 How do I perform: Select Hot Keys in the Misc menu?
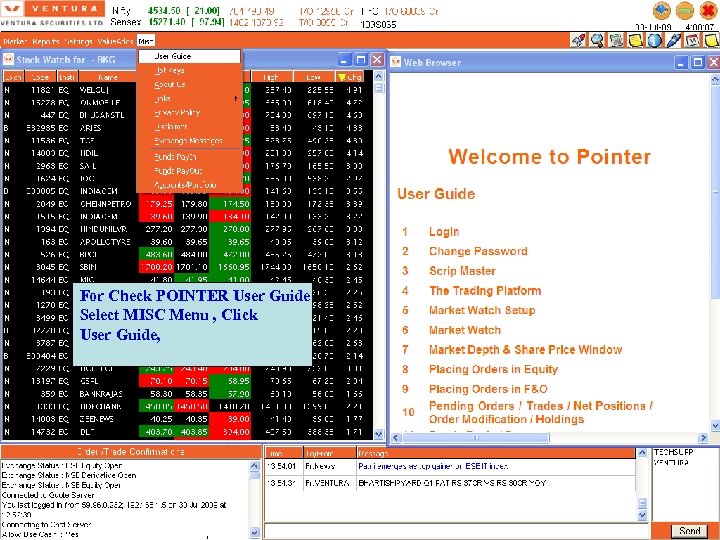(190, 70)
